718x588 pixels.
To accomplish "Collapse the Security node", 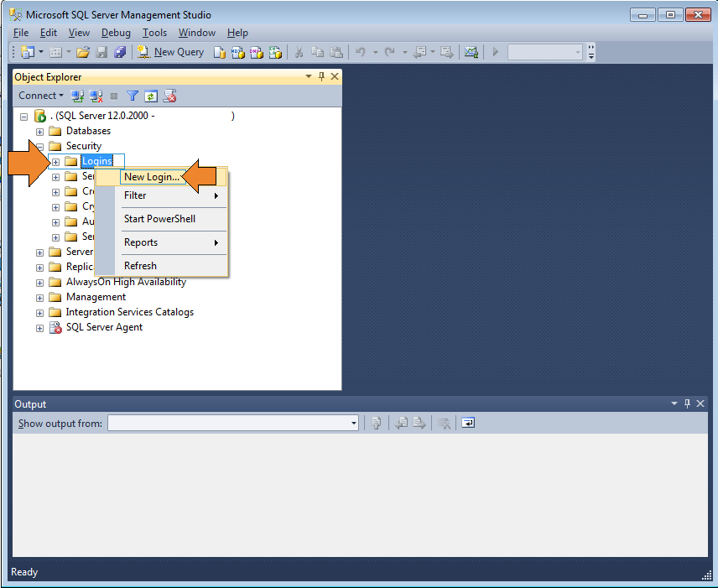I will pos(39,146).
